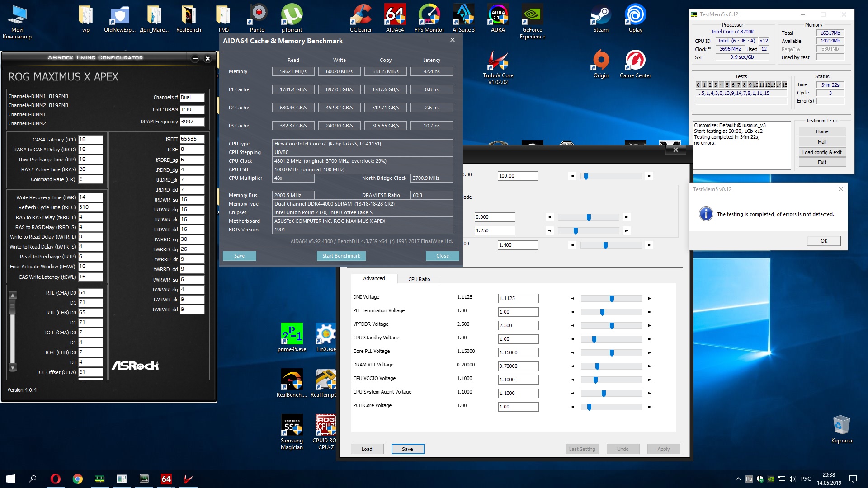
Task: Select the Advanced tab
Action: tap(374, 278)
